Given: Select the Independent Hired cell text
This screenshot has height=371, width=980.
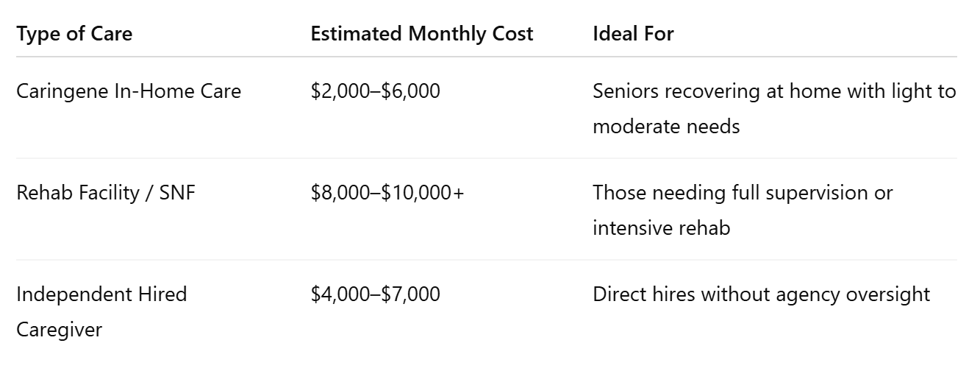Looking at the screenshot, I should point(101,295).
